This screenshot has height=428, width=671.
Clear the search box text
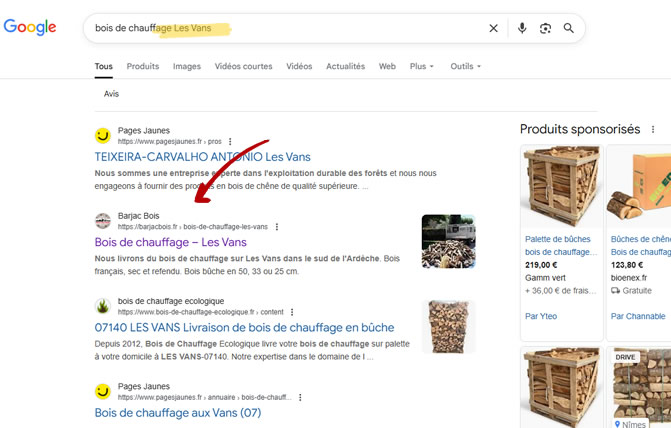493,28
